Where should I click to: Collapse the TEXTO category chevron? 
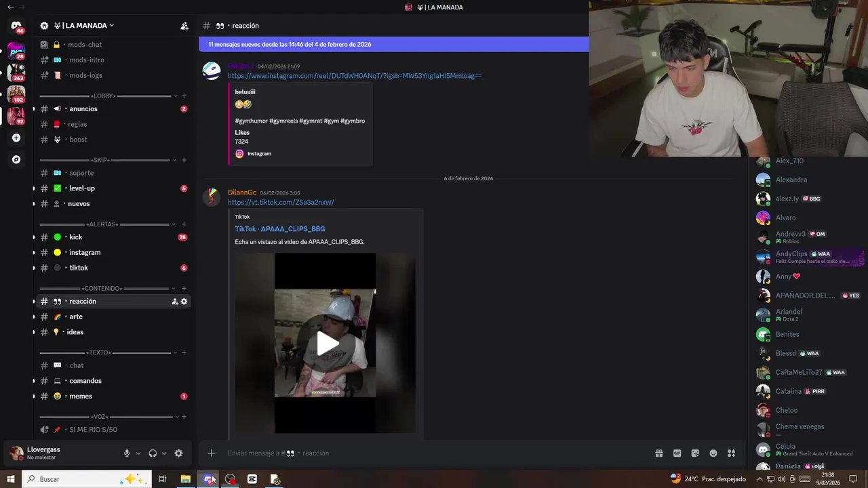click(175, 353)
